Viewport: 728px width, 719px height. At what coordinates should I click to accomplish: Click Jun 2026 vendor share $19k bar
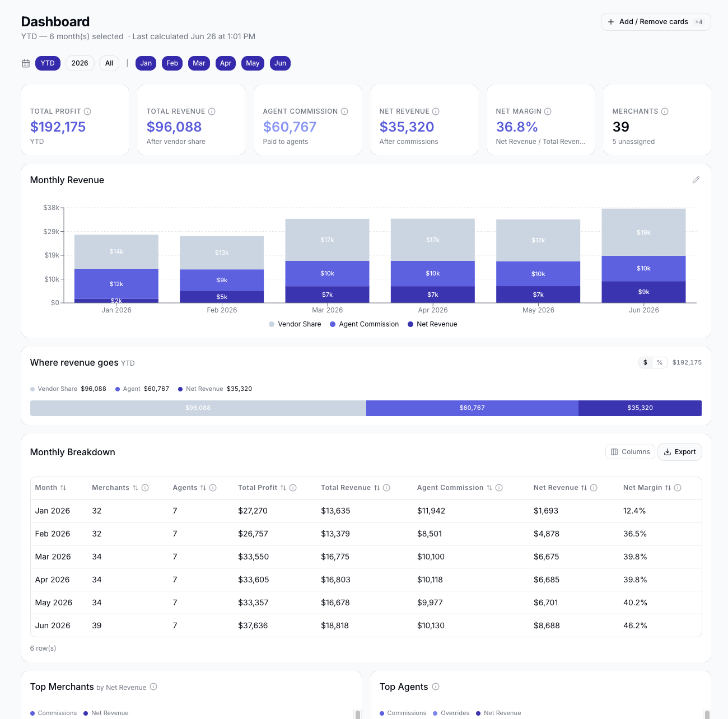pos(643,232)
